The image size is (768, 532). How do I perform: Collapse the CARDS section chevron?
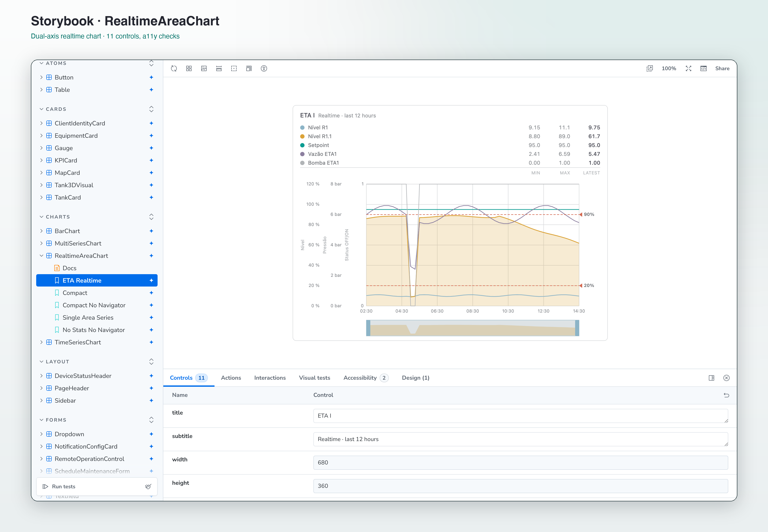coord(42,109)
